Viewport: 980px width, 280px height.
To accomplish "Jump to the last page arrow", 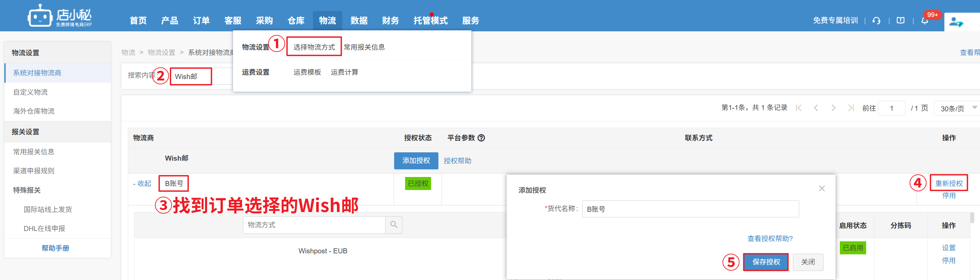I will [851, 108].
